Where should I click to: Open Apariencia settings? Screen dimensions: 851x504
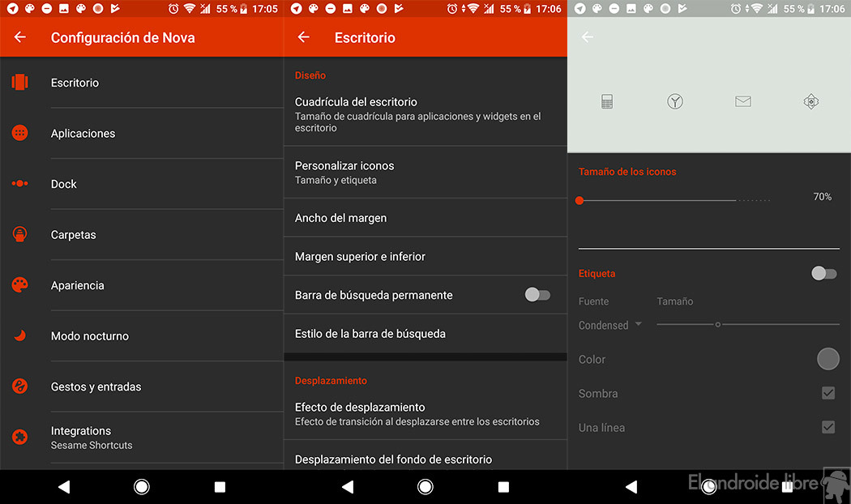click(142, 285)
